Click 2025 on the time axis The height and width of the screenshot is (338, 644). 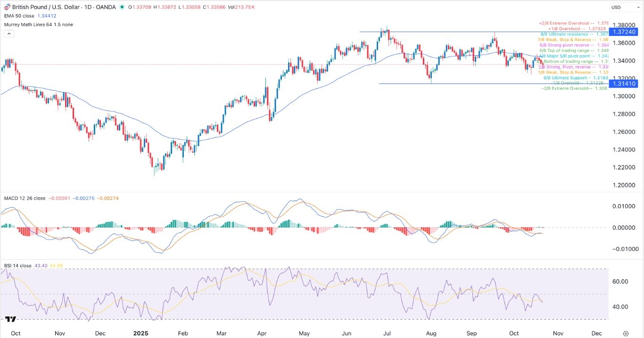[x=140, y=333]
